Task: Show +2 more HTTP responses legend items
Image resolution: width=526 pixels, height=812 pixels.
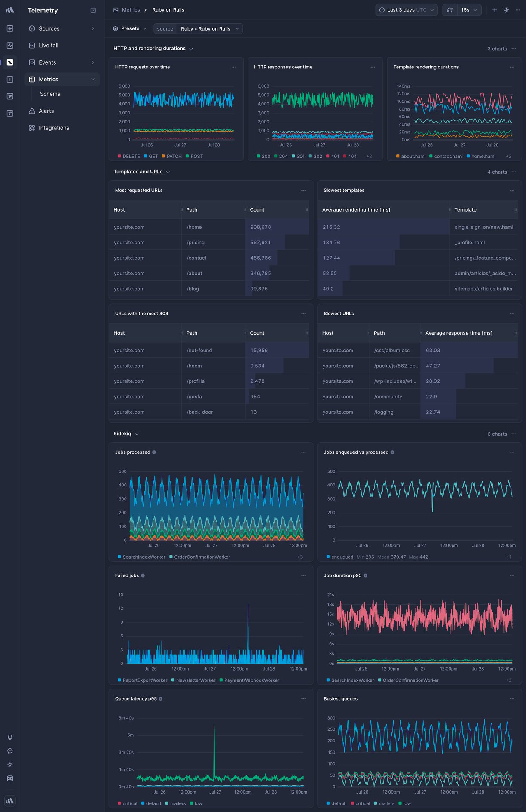Action: coord(369,157)
